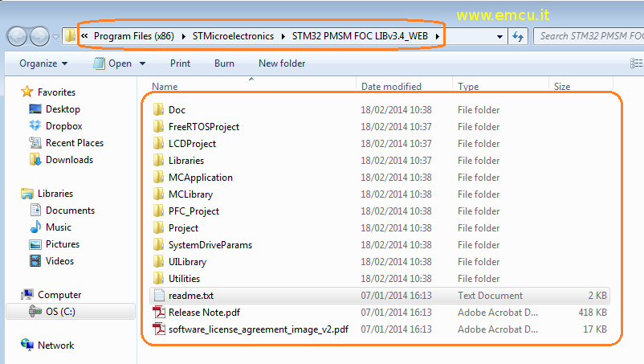The image size is (644, 364).
Task: Click the FreeRTOSProject folder icon
Action: tap(158, 126)
